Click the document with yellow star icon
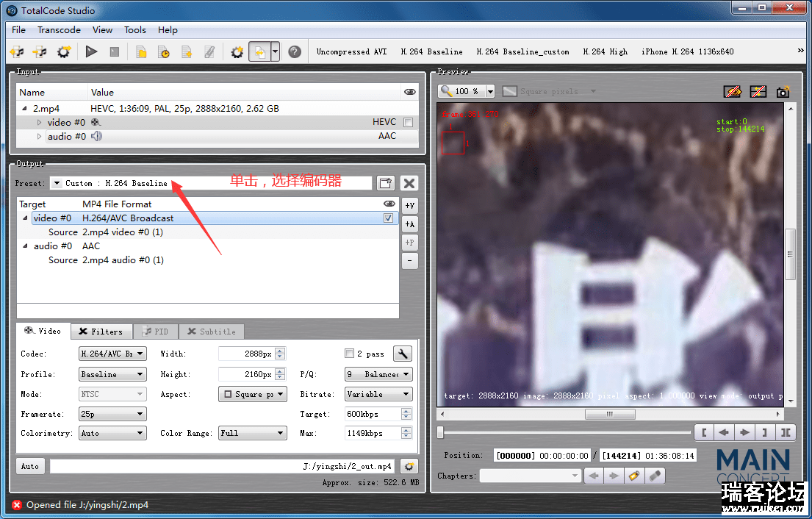The height and width of the screenshot is (519, 812). [187, 51]
